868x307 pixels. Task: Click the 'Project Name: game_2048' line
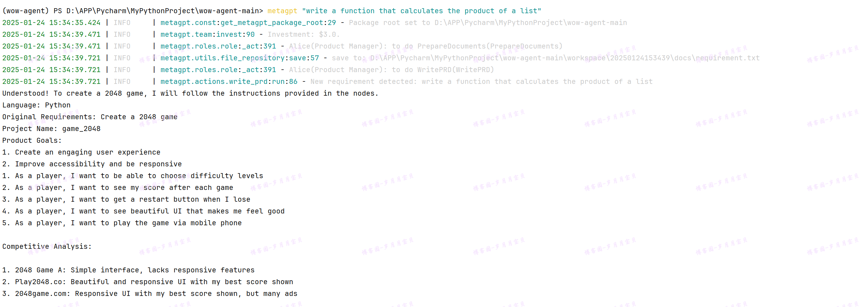point(51,129)
